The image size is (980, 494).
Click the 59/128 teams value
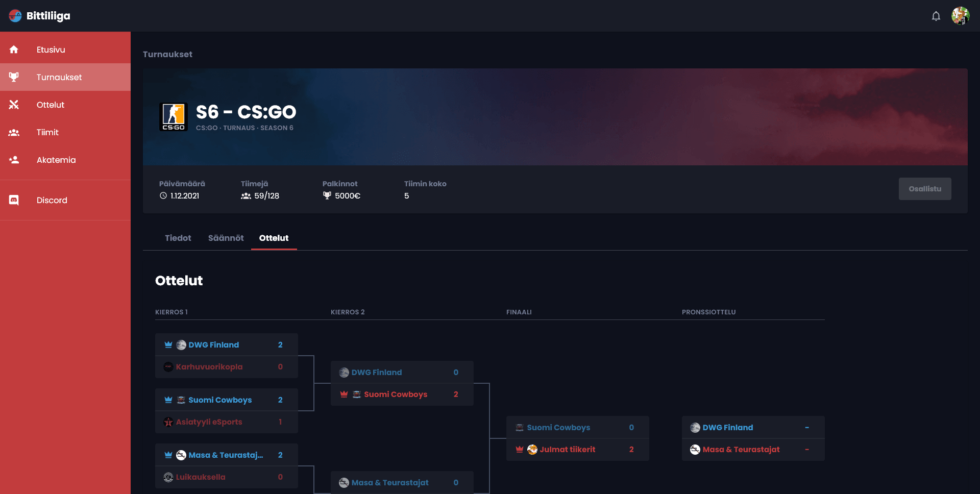tap(267, 195)
